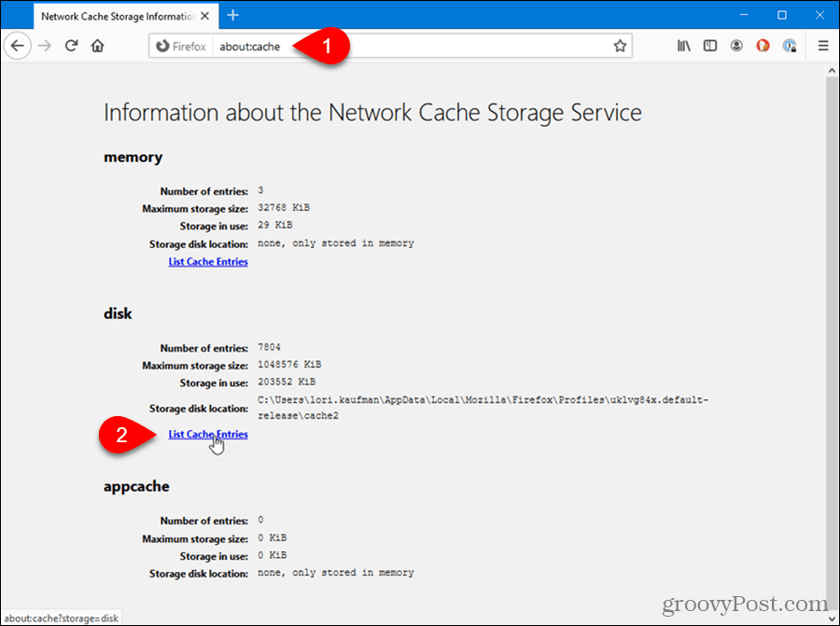Viewport: 840px width, 626px height.
Task: Click memory 'none, only stored in memory' text
Action: (336, 243)
